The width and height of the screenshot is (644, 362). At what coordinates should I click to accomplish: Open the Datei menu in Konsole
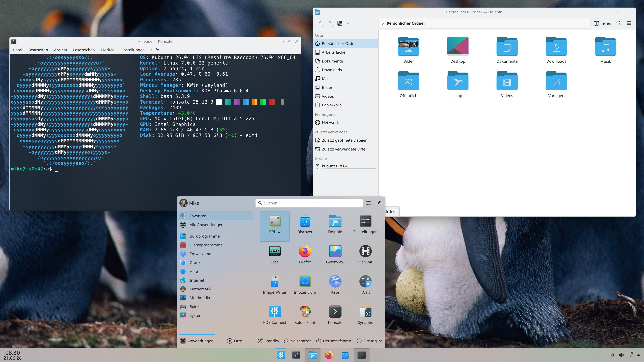(17, 50)
